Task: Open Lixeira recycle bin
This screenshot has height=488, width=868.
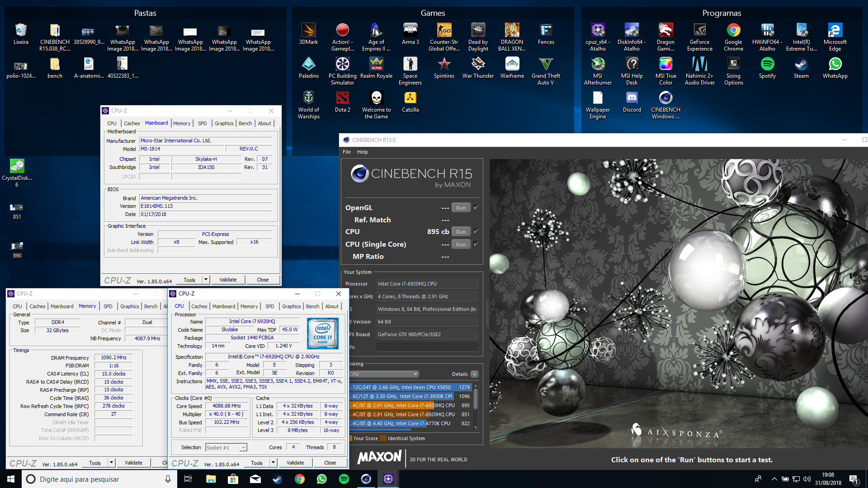Action: pos(21,34)
